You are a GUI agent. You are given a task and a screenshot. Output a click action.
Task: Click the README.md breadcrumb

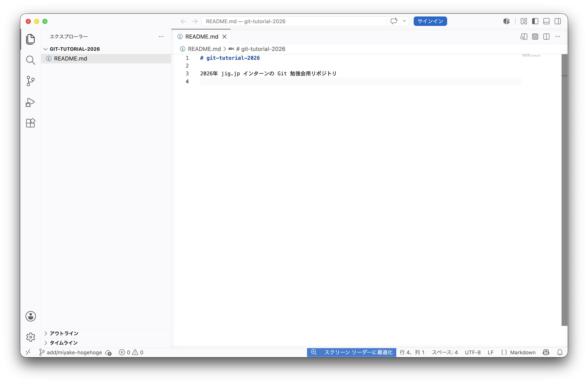tap(200, 49)
